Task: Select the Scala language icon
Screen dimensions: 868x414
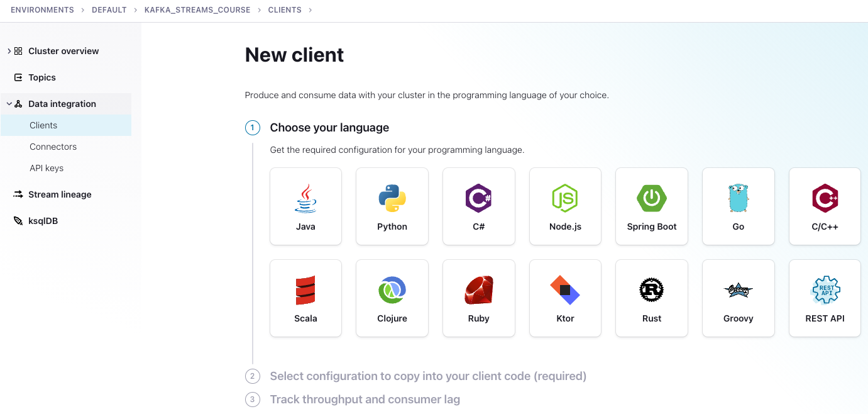Action: [305, 290]
